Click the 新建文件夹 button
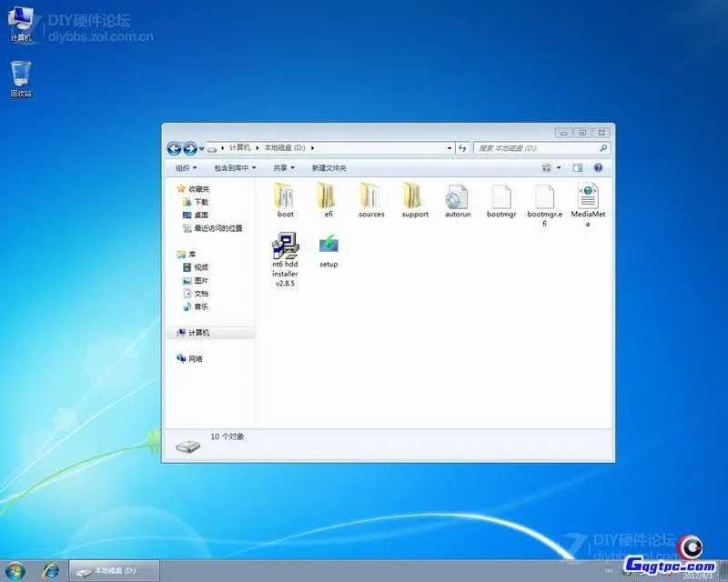728x582 pixels. 329,168
